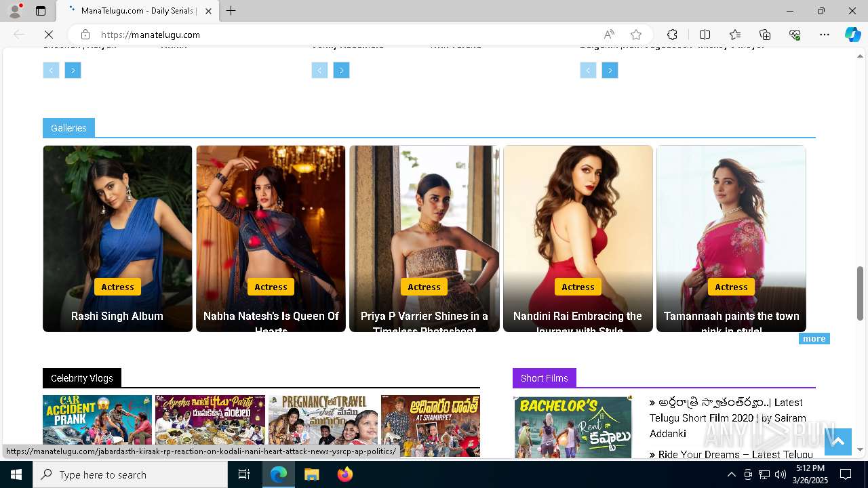Viewport: 868px width, 488px height.
Task: Open the Edge profile icon
Action: (x=15, y=11)
